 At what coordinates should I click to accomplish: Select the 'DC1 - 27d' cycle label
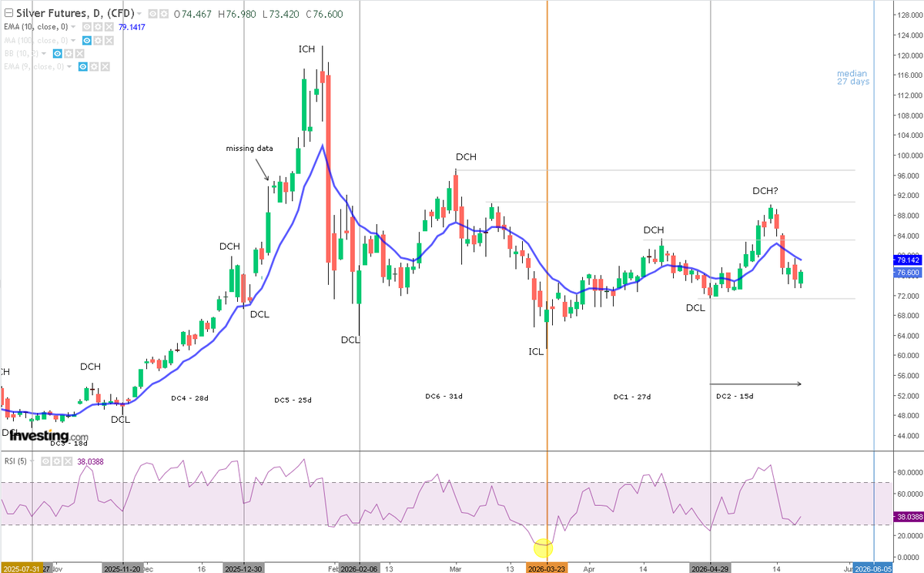(x=632, y=397)
